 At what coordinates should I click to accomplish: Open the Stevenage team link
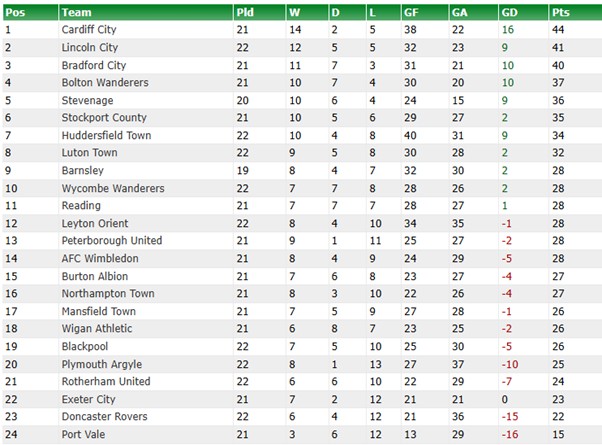tap(87, 100)
